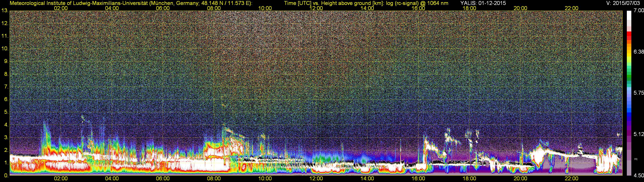644x182 pixels.
Task: Click the 7 km height axis label
Action: click(6, 87)
